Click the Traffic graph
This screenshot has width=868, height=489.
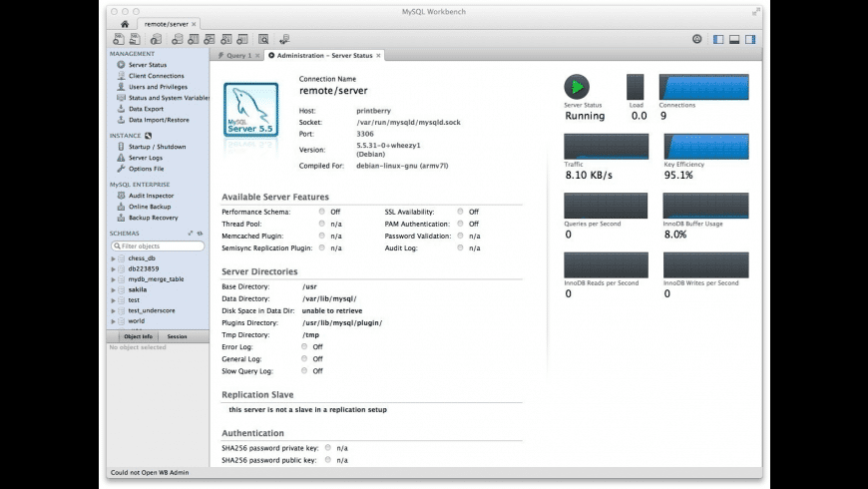607,147
